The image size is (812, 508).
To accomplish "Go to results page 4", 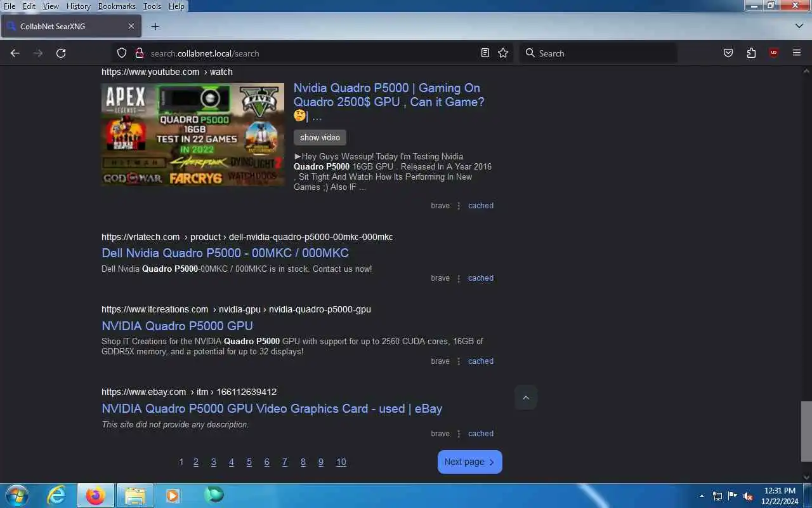I will click(232, 462).
